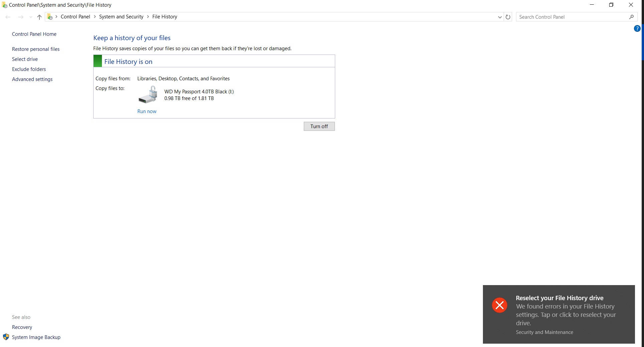Click the File History icon in address bar
The height and width of the screenshot is (347, 644).
(x=49, y=16)
